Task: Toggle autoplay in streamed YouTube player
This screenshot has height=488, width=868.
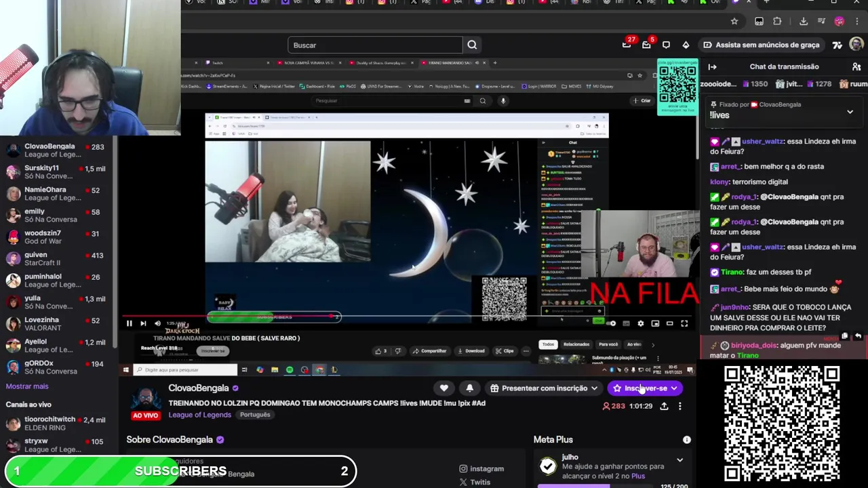Action: pyautogui.click(x=610, y=324)
